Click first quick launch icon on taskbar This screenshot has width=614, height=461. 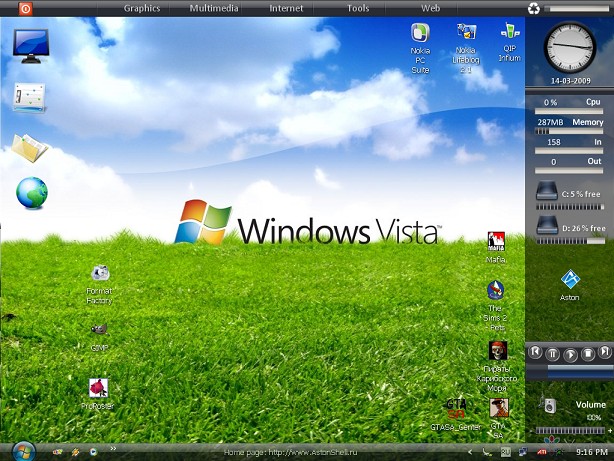point(58,452)
